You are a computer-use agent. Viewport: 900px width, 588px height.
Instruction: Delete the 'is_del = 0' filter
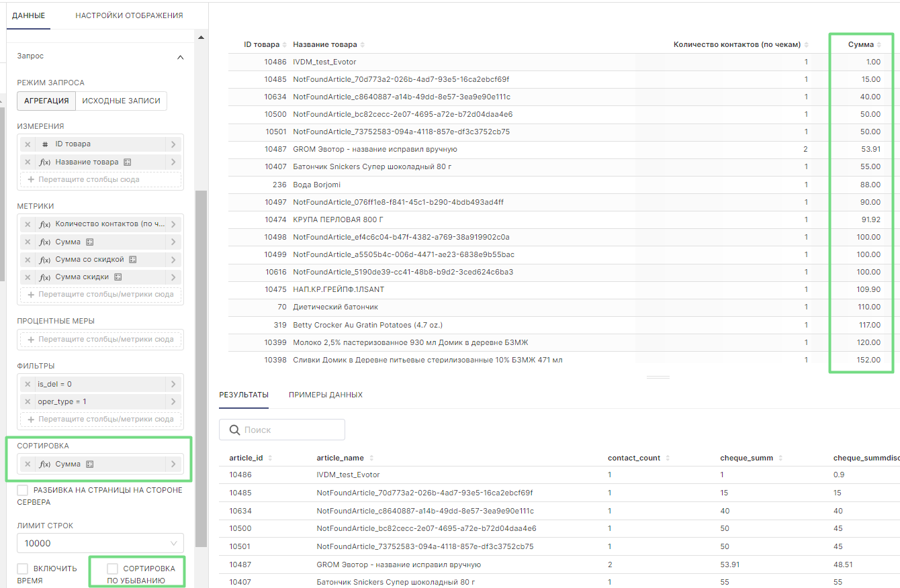coord(28,385)
